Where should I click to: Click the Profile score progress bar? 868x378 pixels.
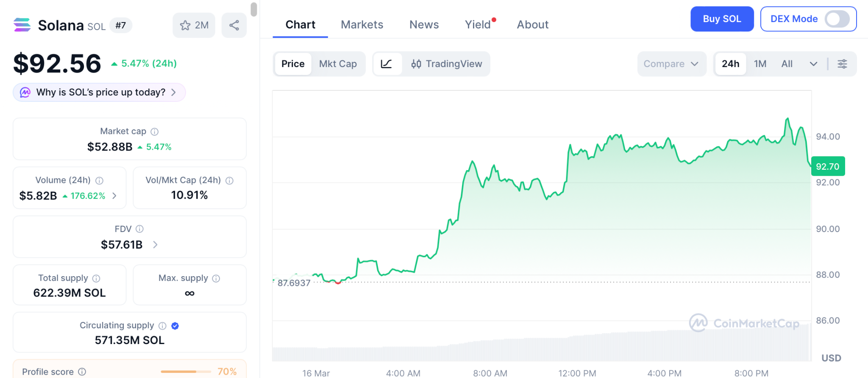pos(186,372)
